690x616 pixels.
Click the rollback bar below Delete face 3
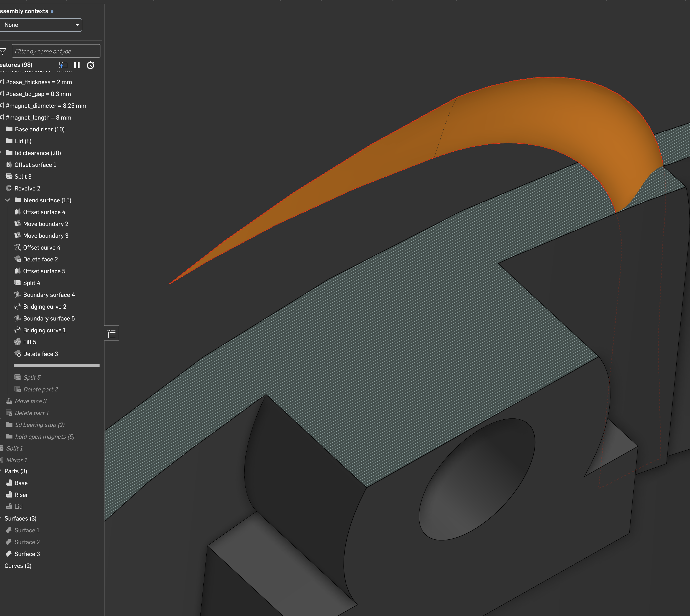pyautogui.click(x=56, y=366)
